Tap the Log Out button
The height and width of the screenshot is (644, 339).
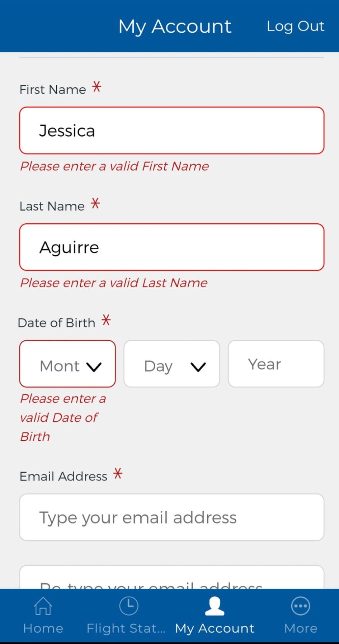click(295, 26)
